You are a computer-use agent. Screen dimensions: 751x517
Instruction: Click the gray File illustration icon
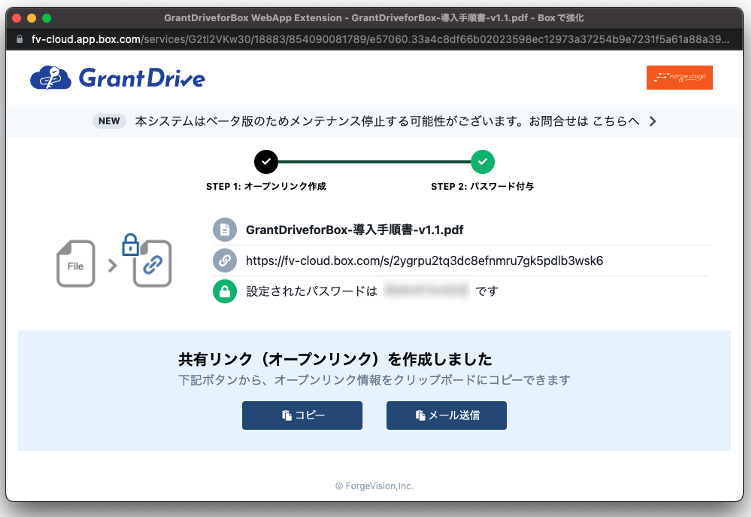pyautogui.click(x=76, y=264)
